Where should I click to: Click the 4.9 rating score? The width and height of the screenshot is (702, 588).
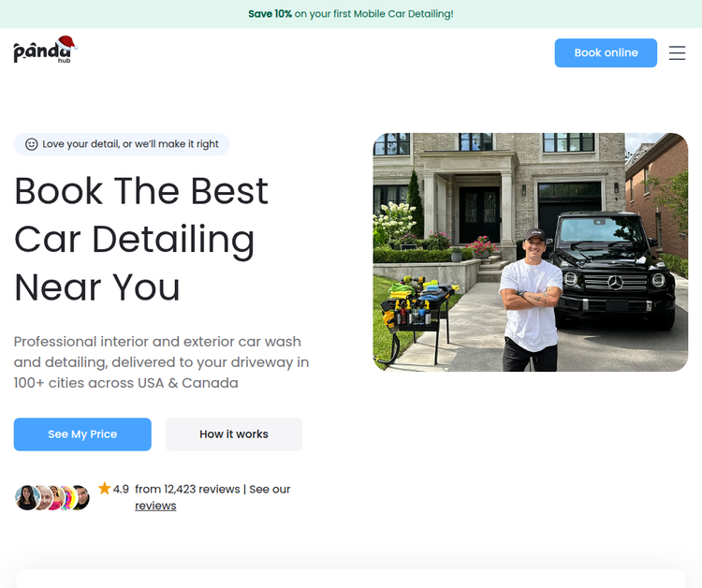tap(121, 489)
